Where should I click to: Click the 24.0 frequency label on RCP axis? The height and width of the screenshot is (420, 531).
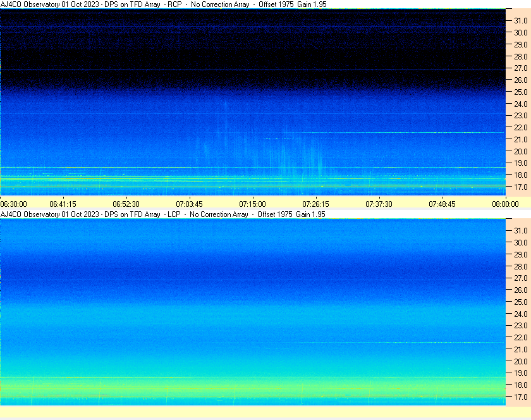pos(521,104)
